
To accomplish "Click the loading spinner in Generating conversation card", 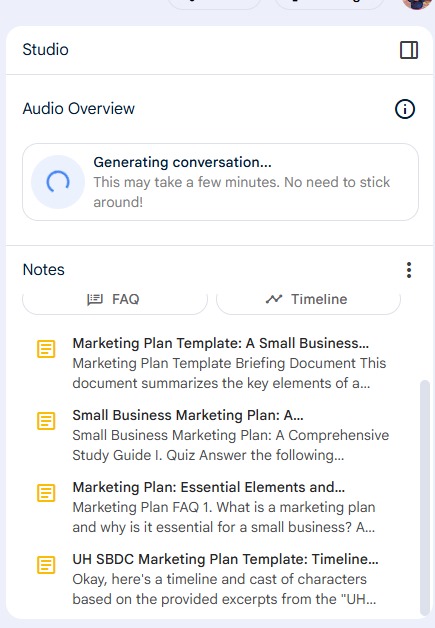I will pos(58,182).
